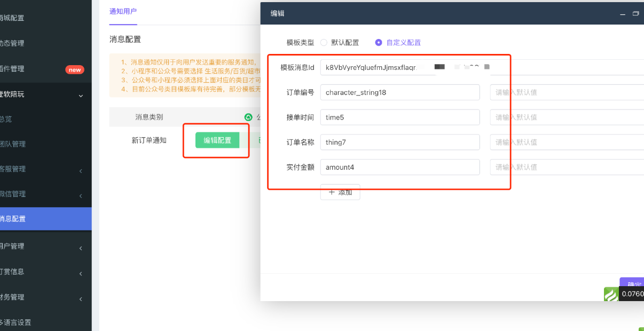
Task: Click default value field for 订单编号
Action: [567, 92]
